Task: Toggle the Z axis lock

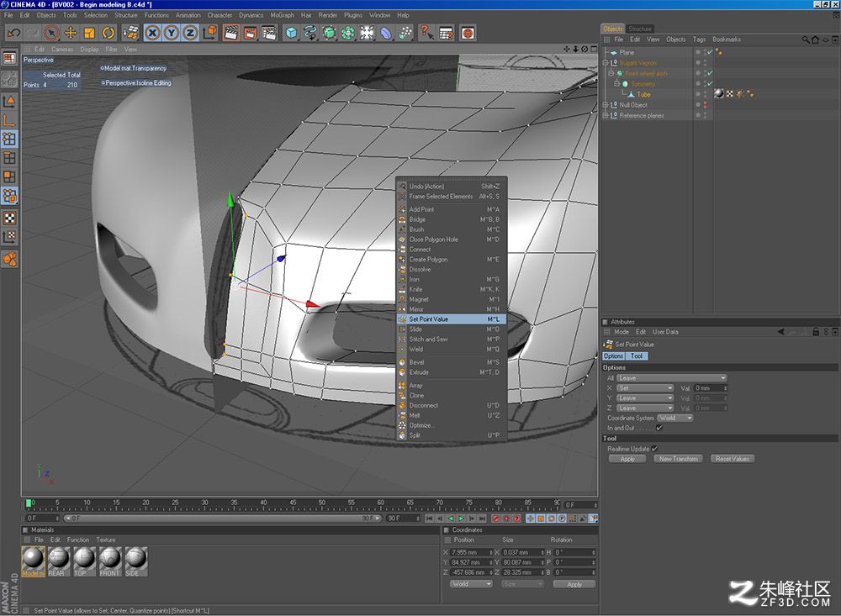Action: (x=190, y=34)
